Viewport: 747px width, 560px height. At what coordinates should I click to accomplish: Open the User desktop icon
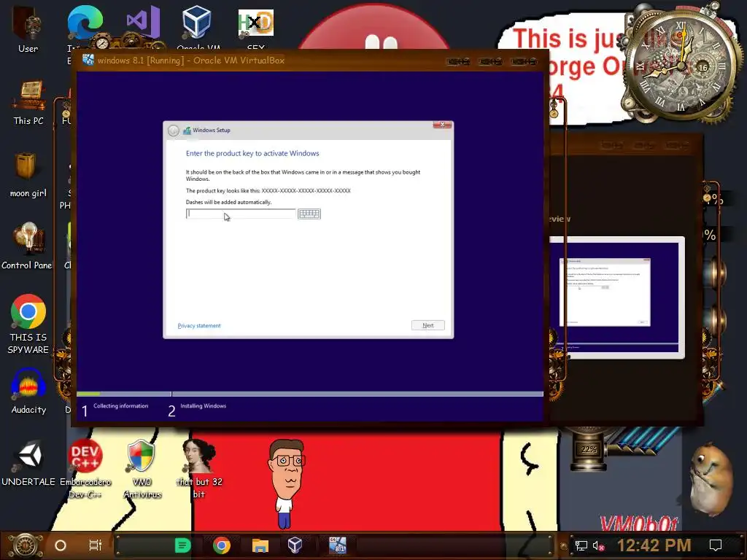[x=28, y=27]
